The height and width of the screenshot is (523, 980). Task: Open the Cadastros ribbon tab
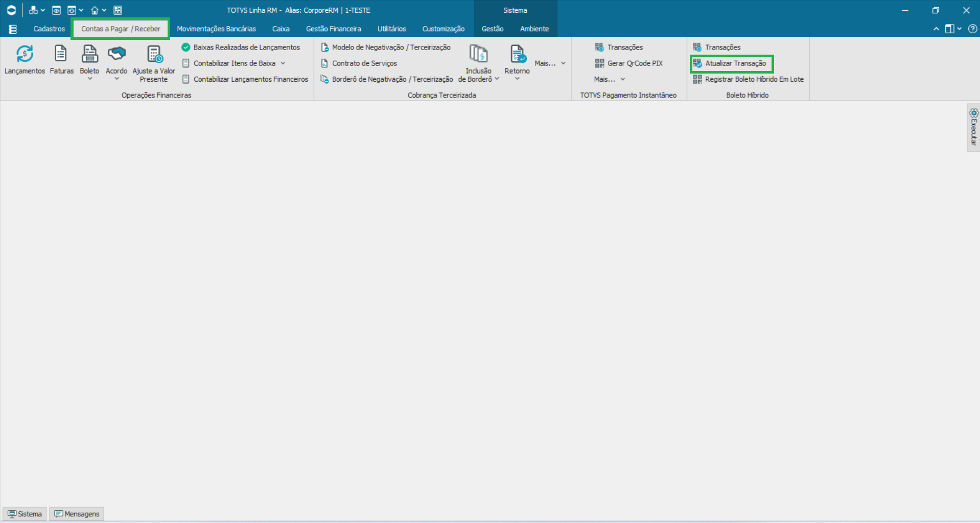click(49, 29)
